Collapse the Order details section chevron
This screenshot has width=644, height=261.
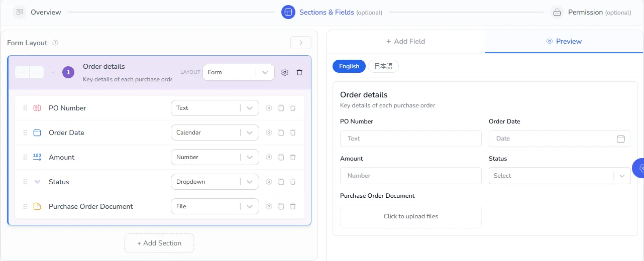[x=53, y=72]
